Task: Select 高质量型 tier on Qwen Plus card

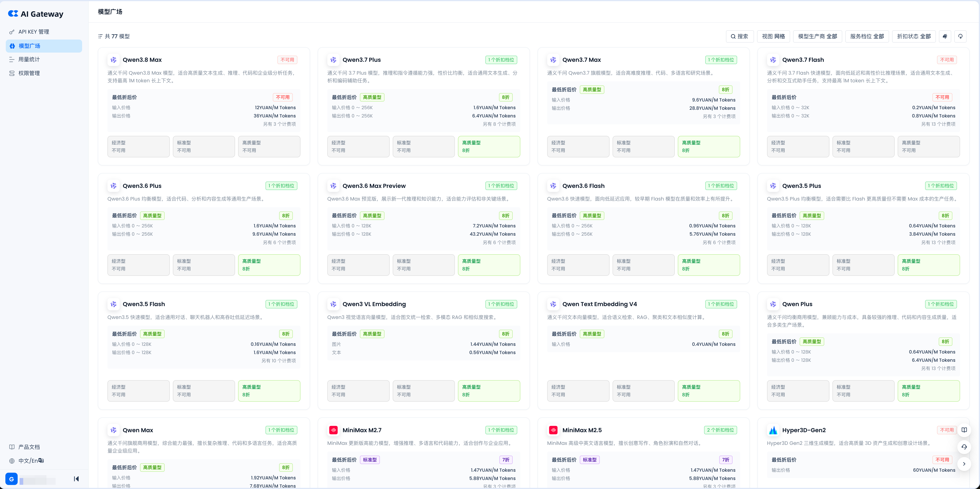Action: tap(929, 391)
